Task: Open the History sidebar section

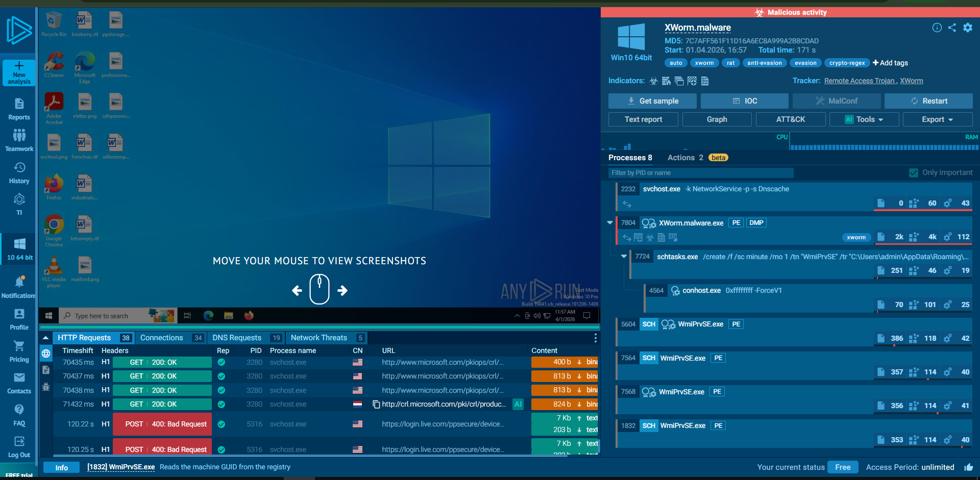Action: click(x=19, y=173)
